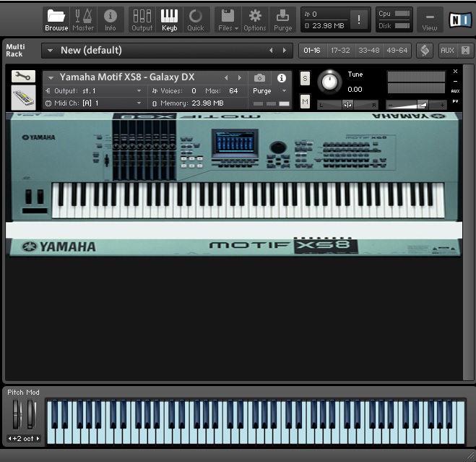The width and height of the screenshot is (476, 462).
Task: Click the rack vertical scrollbar
Action: [x=468, y=222]
